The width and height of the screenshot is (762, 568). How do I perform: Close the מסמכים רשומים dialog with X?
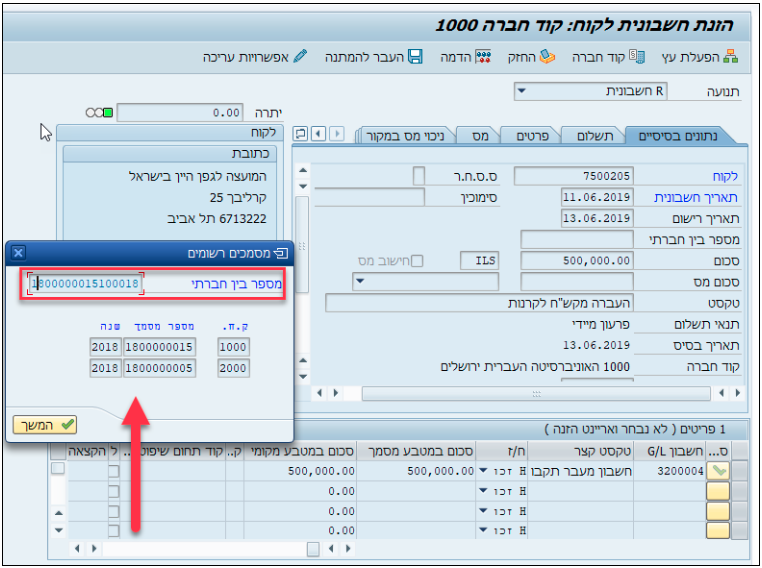click(x=18, y=253)
